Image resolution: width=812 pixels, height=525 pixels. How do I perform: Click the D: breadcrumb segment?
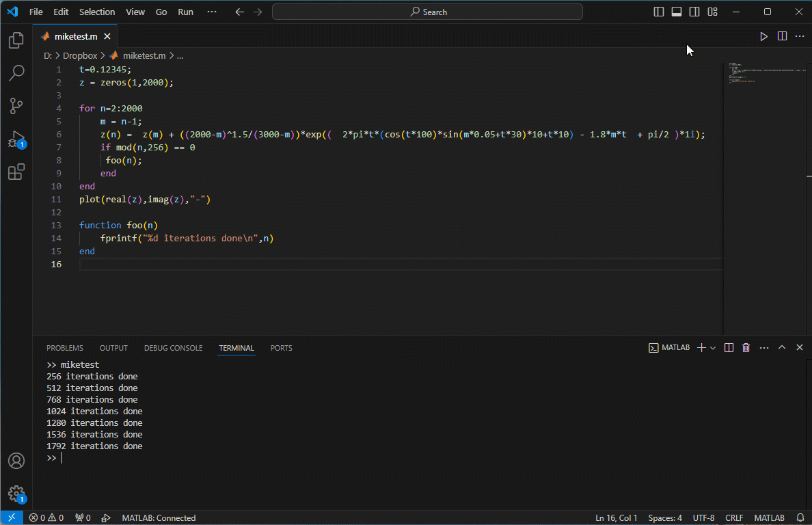[x=48, y=55]
